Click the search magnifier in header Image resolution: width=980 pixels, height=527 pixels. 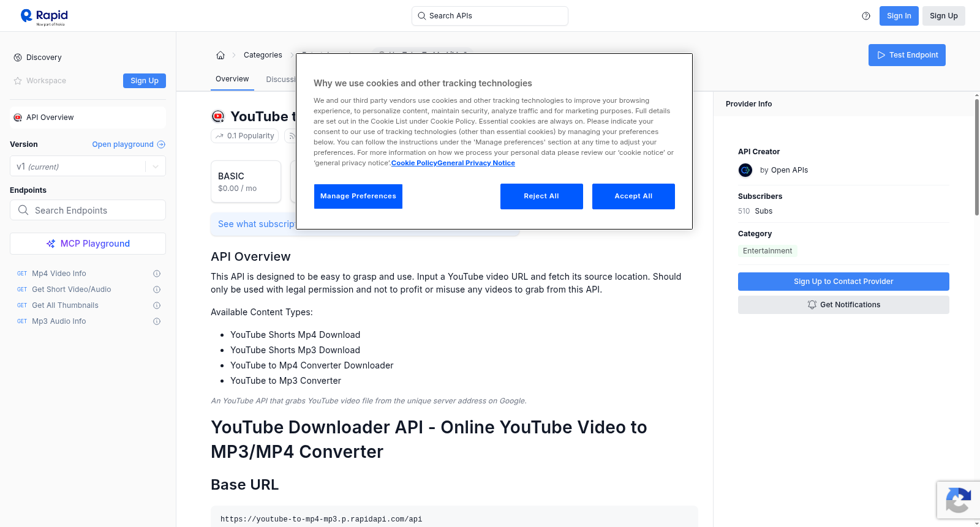click(421, 16)
